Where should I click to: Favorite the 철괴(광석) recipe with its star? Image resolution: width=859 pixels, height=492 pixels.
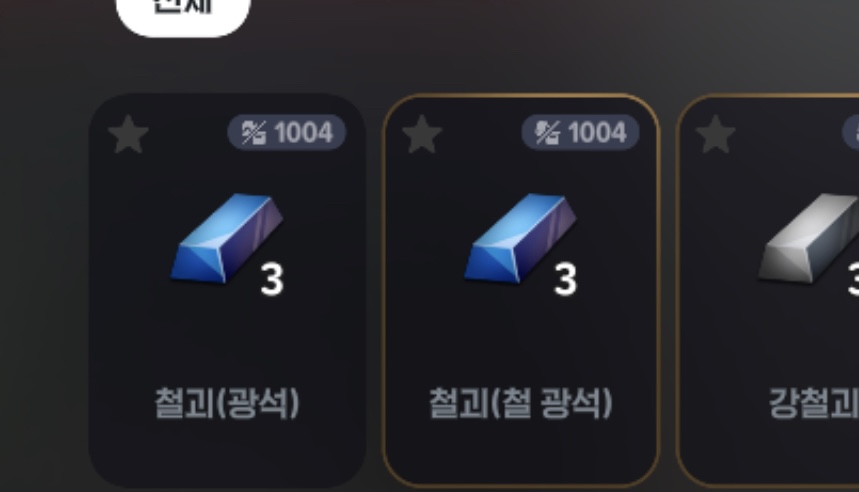[x=128, y=134]
